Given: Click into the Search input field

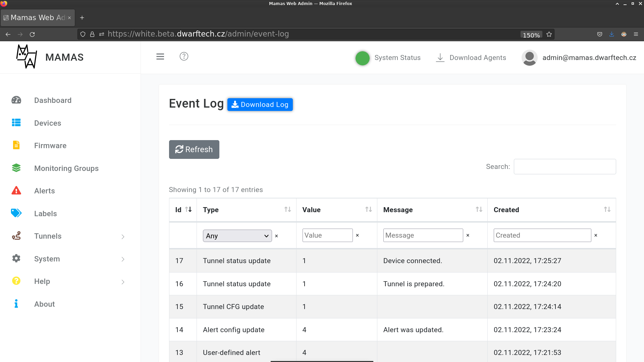Looking at the screenshot, I should (x=565, y=167).
